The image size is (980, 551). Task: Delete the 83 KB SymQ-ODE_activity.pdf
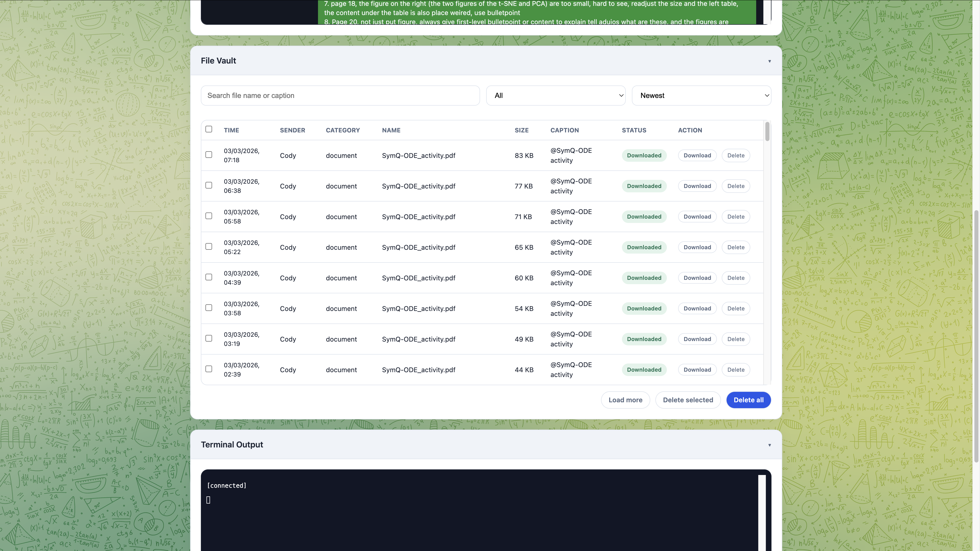(736, 155)
